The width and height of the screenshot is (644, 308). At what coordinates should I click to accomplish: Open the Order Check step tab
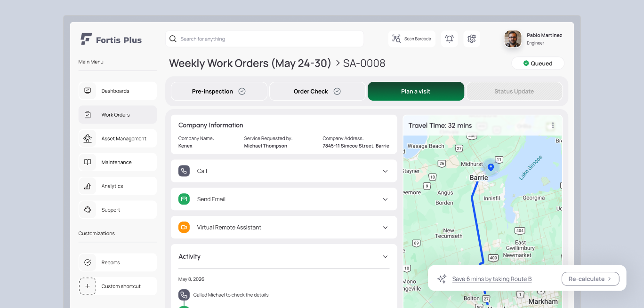point(317,91)
